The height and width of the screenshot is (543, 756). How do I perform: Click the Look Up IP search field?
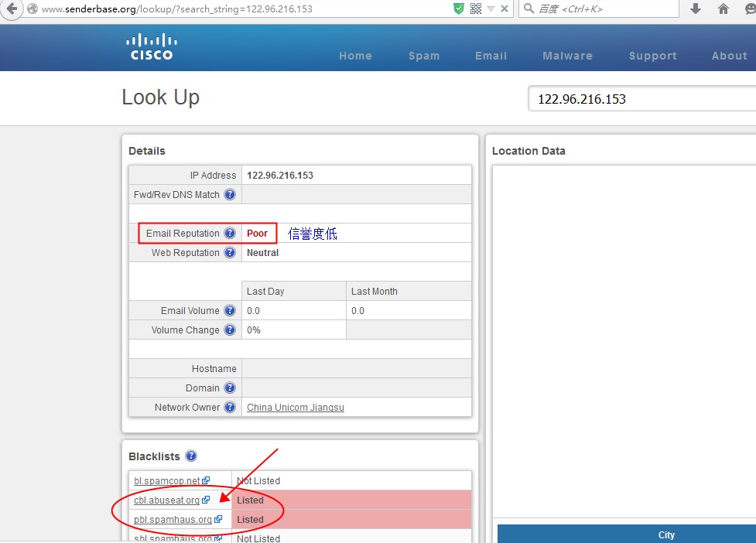[x=641, y=99]
